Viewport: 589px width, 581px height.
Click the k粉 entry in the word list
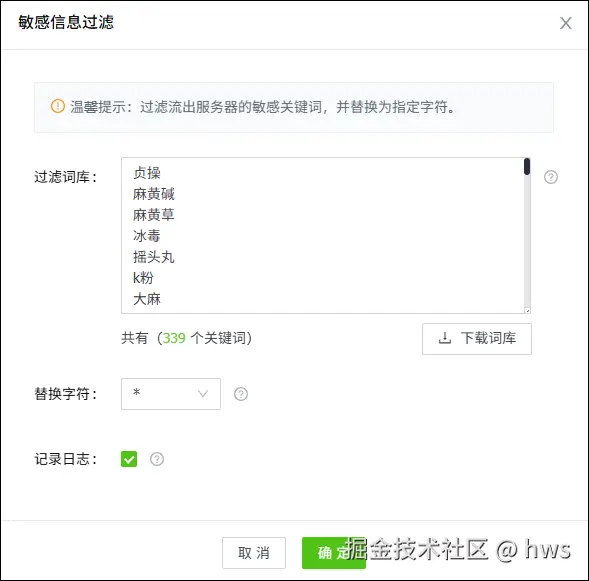pos(143,278)
